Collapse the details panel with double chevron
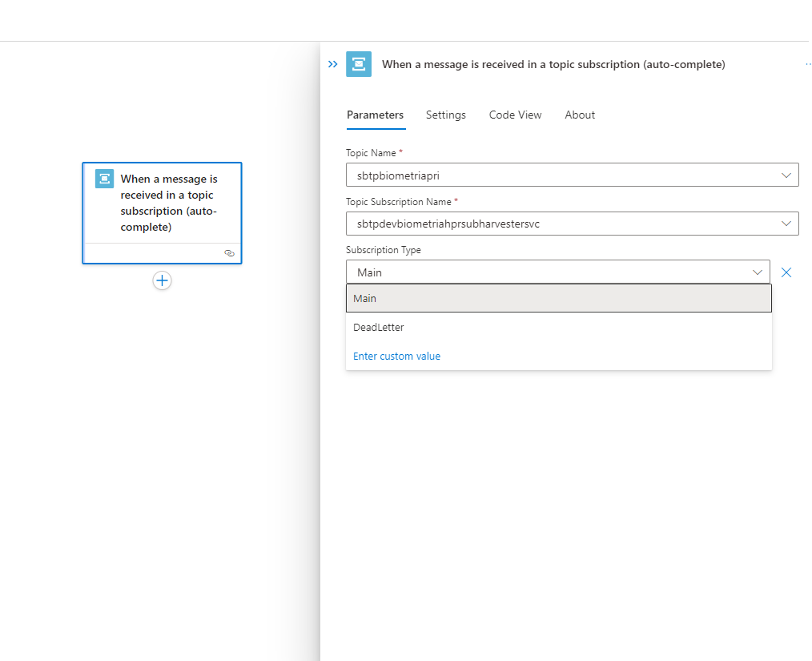 tap(332, 64)
